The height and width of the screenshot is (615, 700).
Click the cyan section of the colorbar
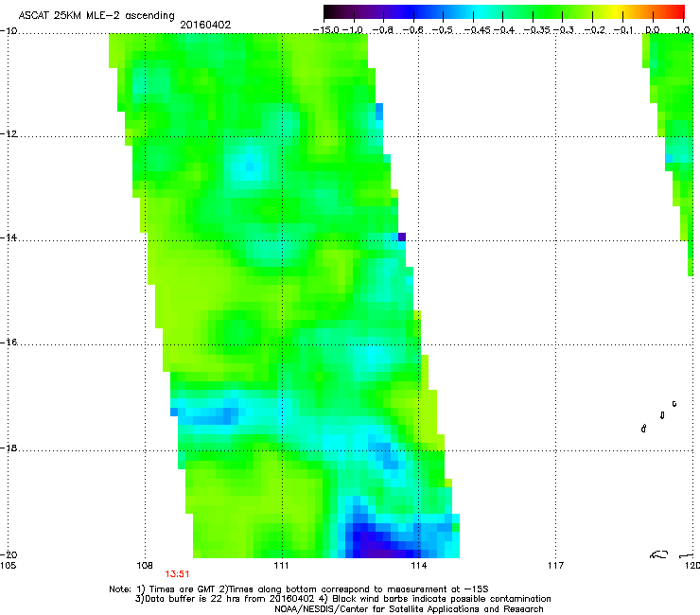tap(480, 12)
